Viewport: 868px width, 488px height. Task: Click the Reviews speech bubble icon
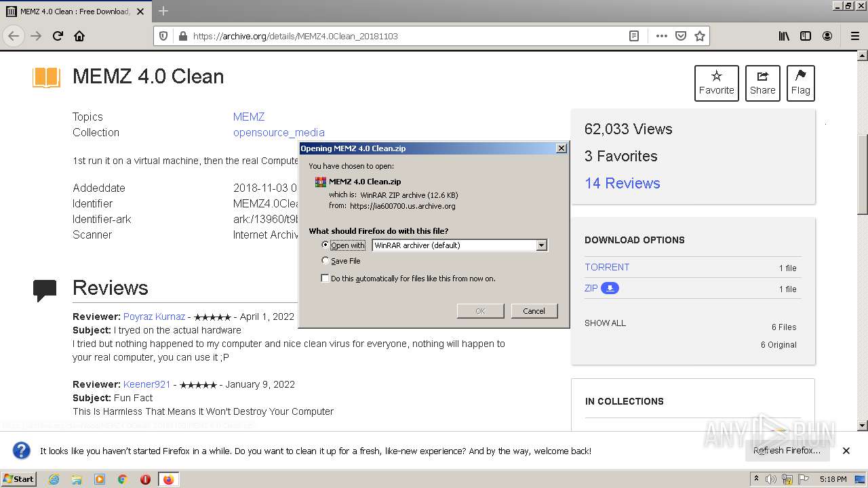click(x=45, y=290)
